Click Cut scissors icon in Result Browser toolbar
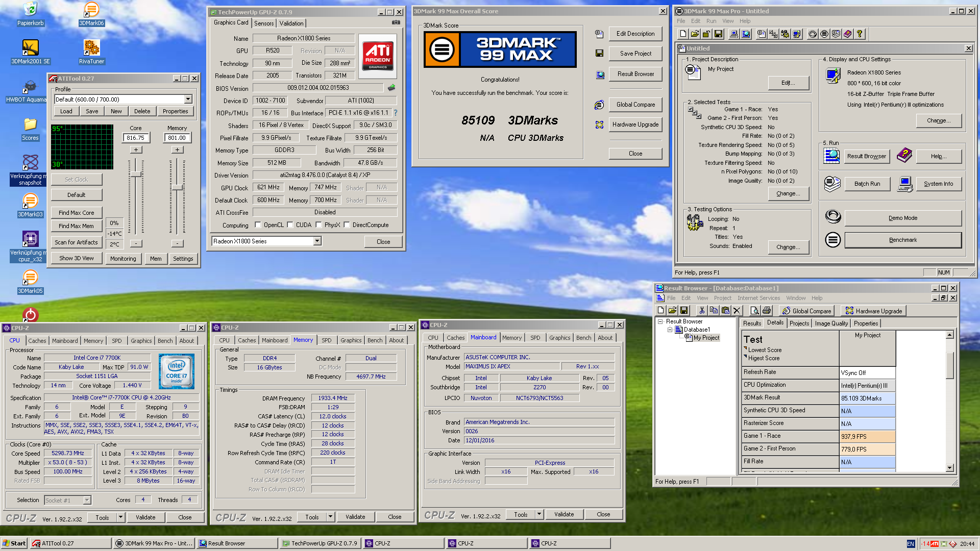980x551 pixels. [x=702, y=310]
